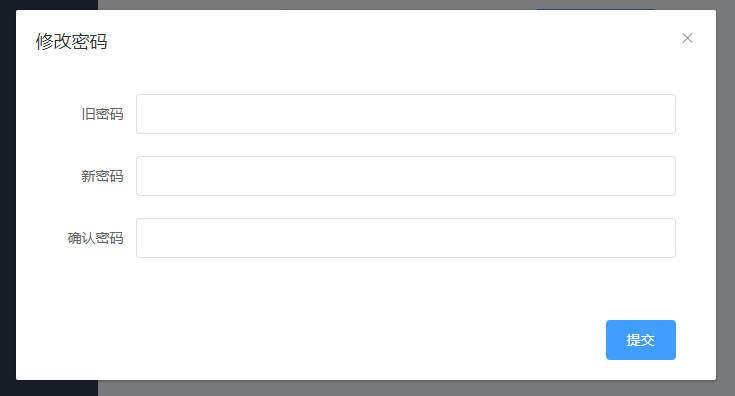Click the gray X icon in the dialog header
Image resolution: width=735 pixels, height=396 pixels.
click(x=687, y=38)
